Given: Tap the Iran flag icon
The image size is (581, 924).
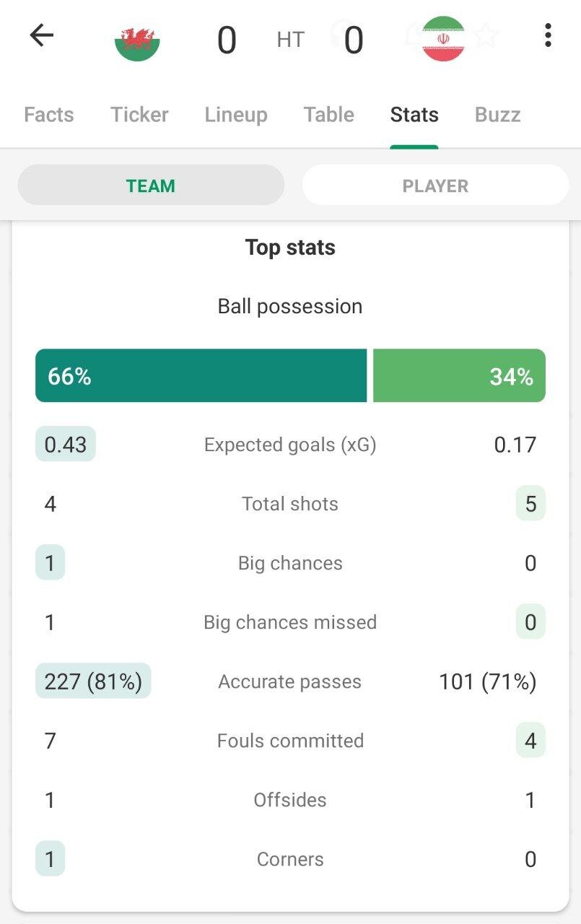Looking at the screenshot, I should tap(443, 39).
